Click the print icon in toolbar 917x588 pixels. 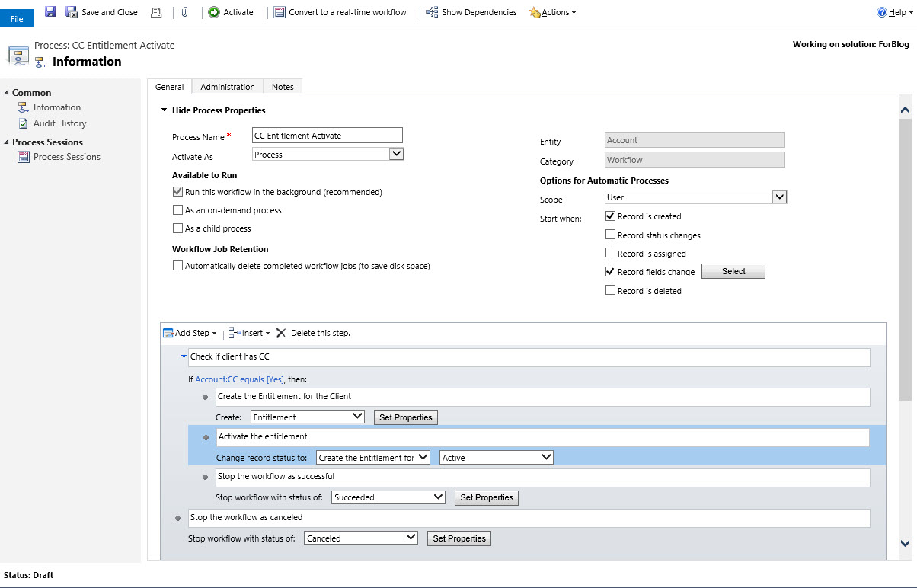pos(156,12)
